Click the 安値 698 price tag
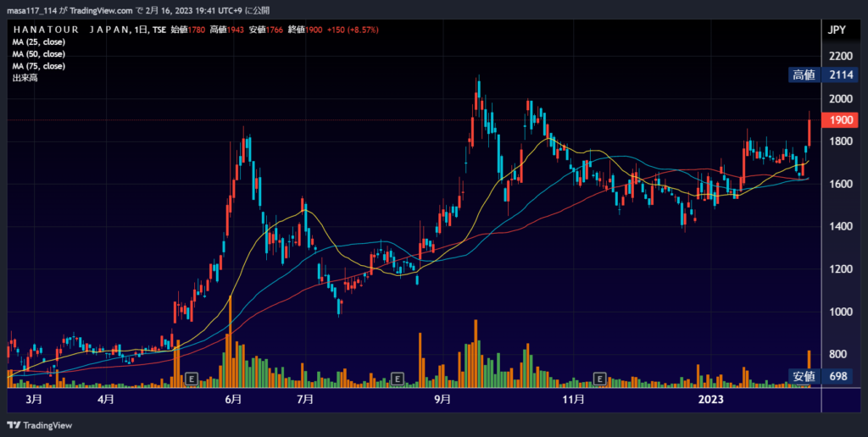The height and width of the screenshot is (437, 868). pos(822,376)
